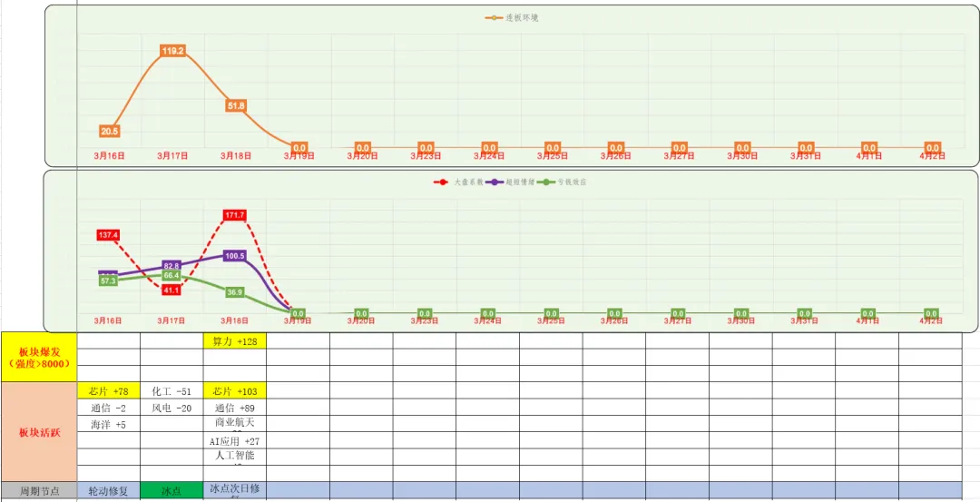Image resolution: width=980 pixels, height=502 pixels.
Task: Click 3月17日 axis label in top chart
Action: (172, 156)
